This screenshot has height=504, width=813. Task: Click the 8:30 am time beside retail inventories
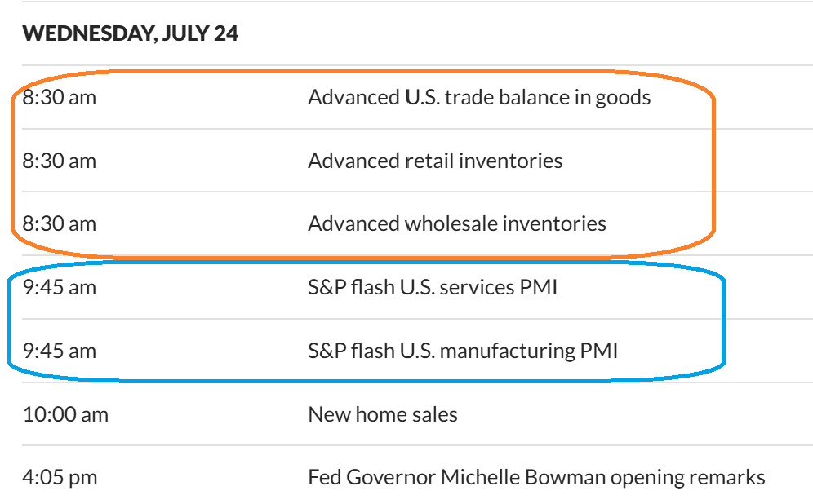pyautogui.click(x=60, y=161)
